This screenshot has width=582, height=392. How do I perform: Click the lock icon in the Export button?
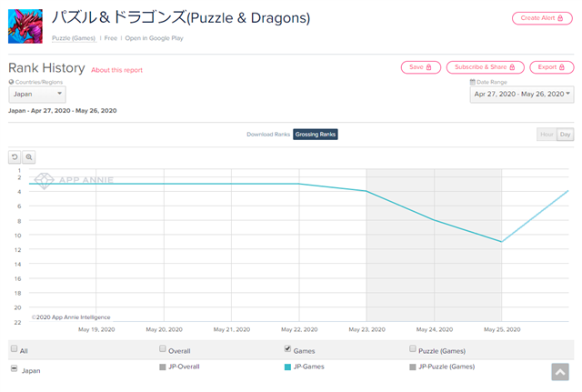[x=564, y=67]
